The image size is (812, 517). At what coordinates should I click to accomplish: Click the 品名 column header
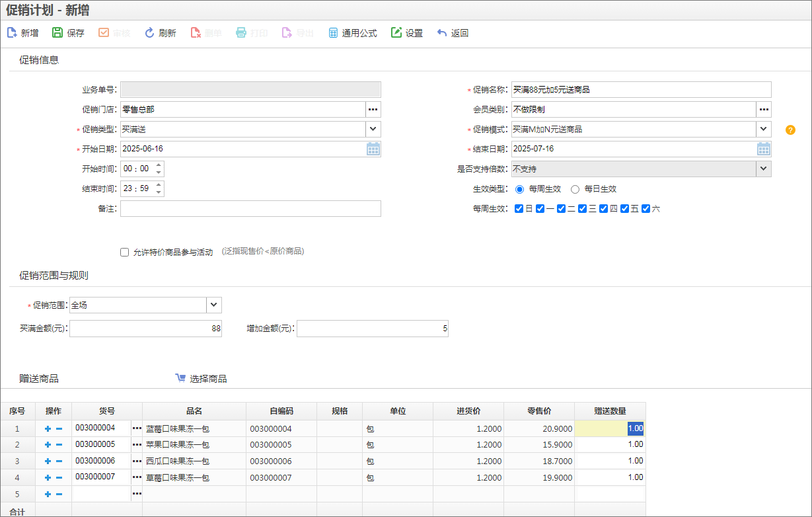click(194, 411)
